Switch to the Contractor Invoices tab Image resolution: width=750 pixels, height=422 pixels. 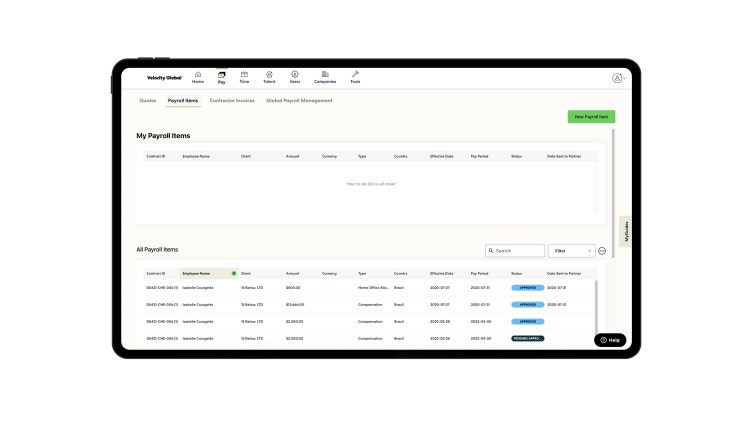click(232, 101)
